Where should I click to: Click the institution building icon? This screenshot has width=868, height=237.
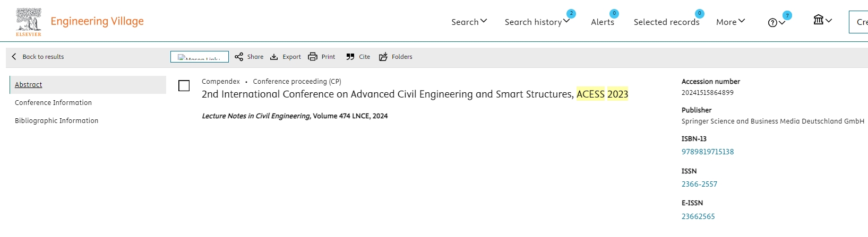819,20
